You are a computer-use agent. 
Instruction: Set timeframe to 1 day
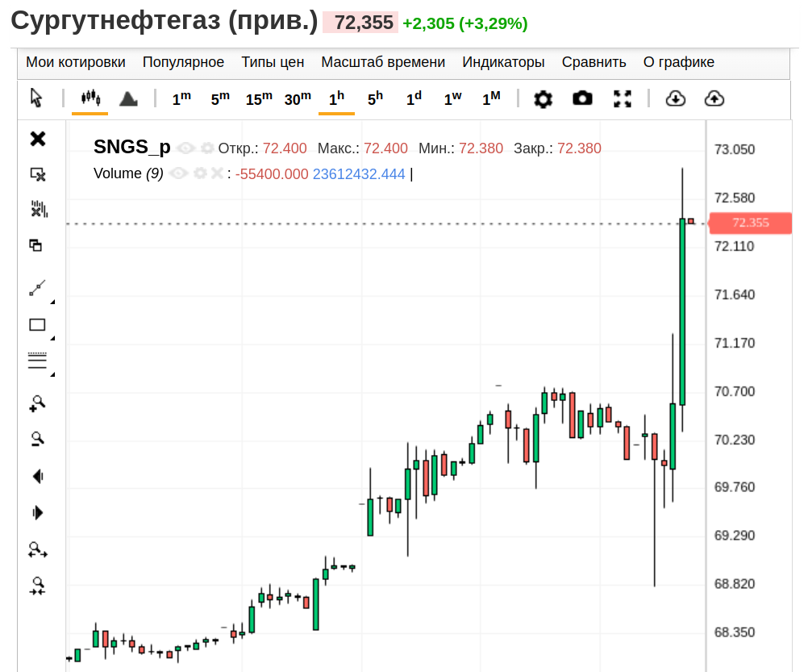coord(414,98)
